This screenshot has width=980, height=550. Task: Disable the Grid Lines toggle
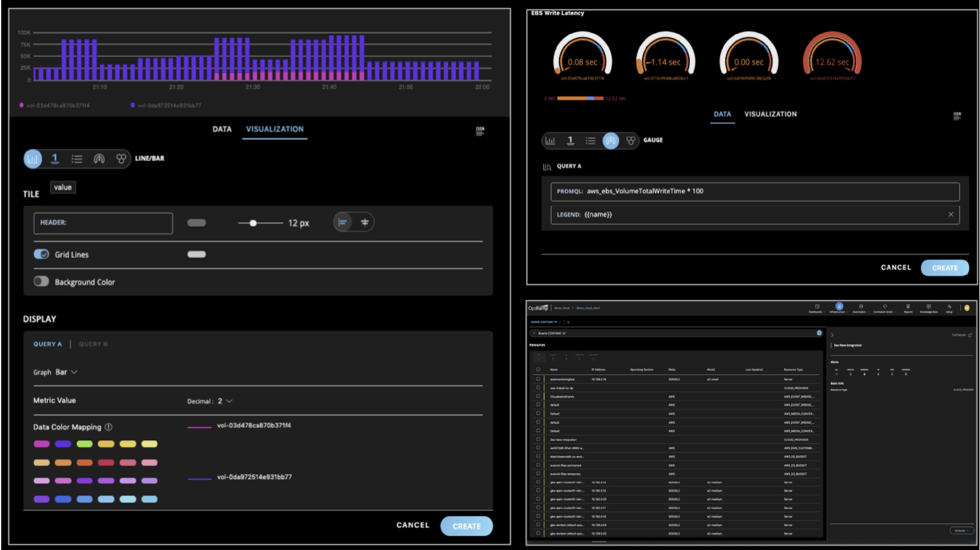coord(41,254)
